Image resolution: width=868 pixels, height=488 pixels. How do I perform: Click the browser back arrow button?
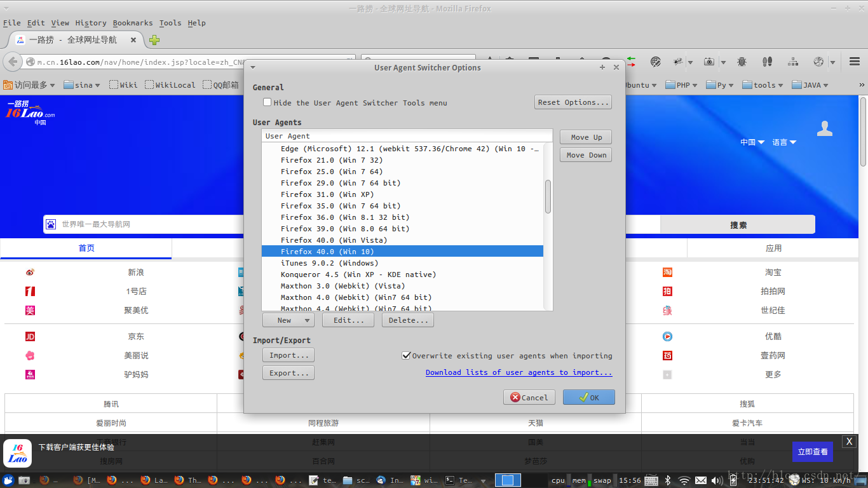pyautogui.click(x=13, y=62)
